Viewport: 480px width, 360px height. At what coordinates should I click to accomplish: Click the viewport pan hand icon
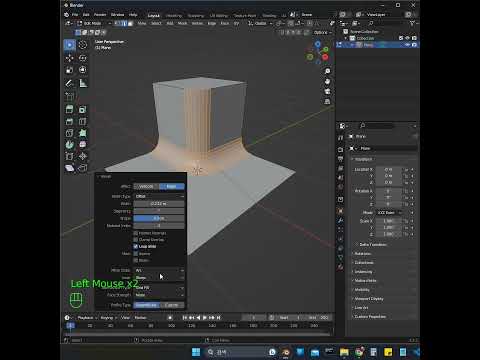[327, 81]
